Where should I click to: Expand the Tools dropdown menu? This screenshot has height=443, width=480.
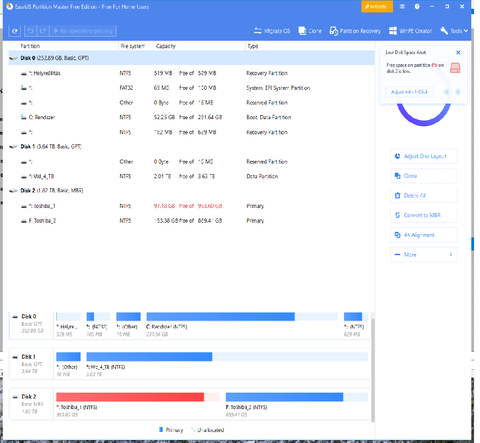point(454,31)
